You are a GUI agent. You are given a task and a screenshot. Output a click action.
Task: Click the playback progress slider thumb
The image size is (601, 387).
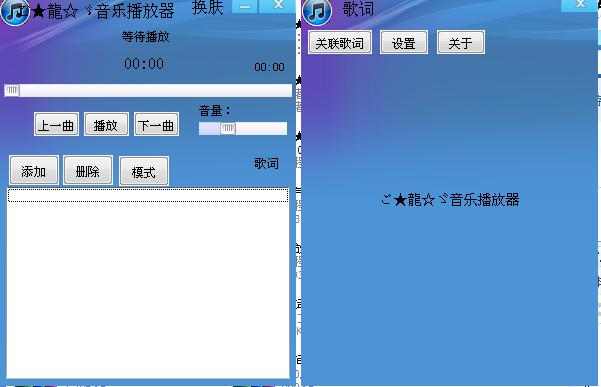12,90
